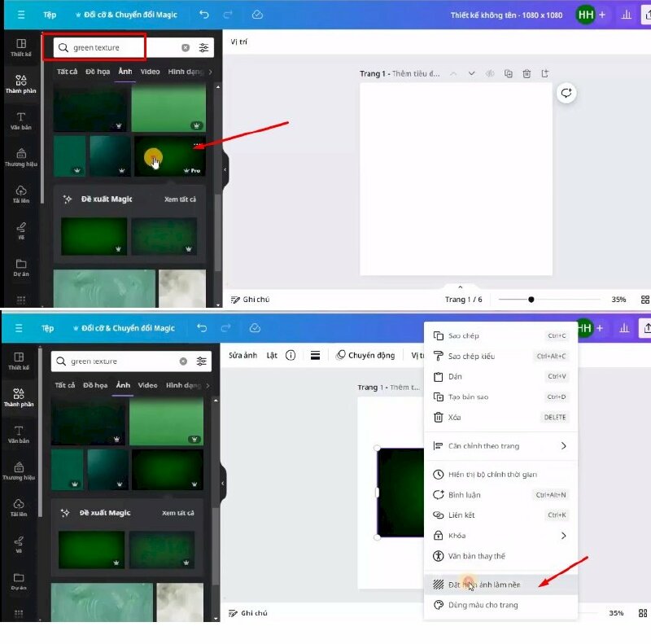Choose Sao chép kiểu from the context menu
This screenshot has height=644, width=651.
471,356
